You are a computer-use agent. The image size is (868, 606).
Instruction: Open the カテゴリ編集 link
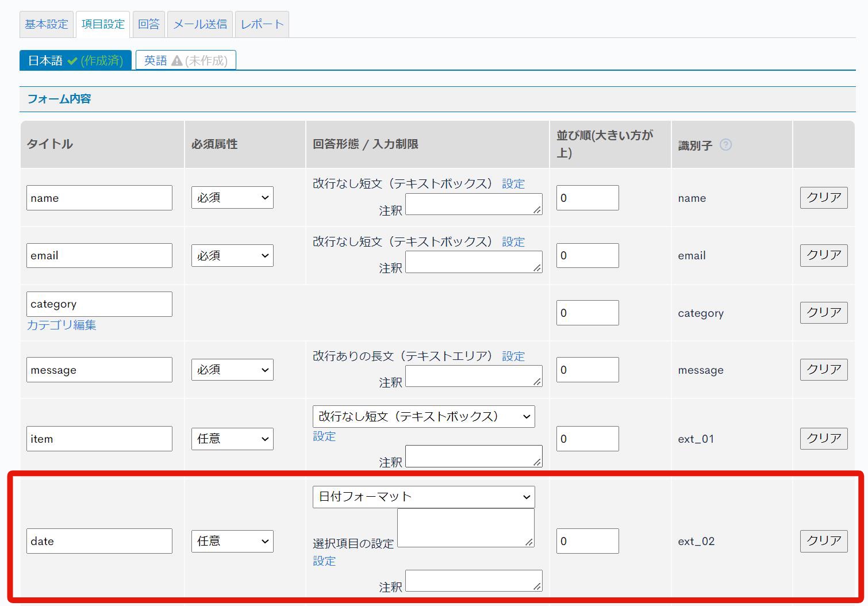tap(62, 325)
